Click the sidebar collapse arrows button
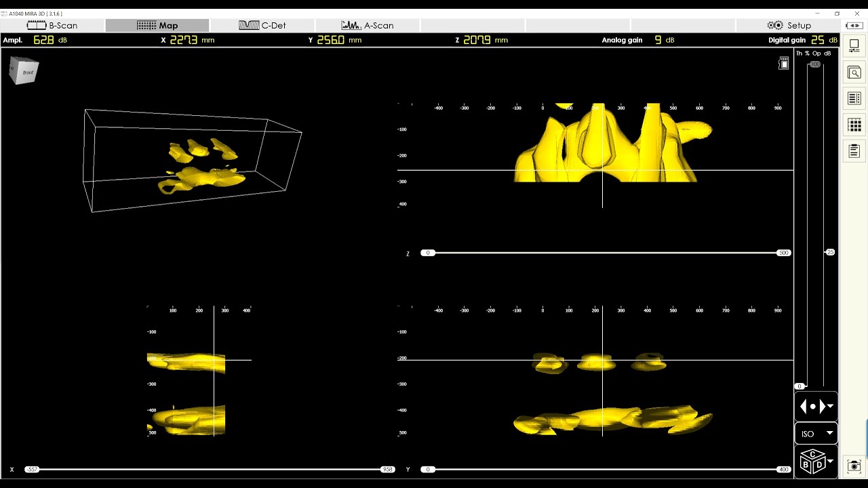 (x=854, y=25)
